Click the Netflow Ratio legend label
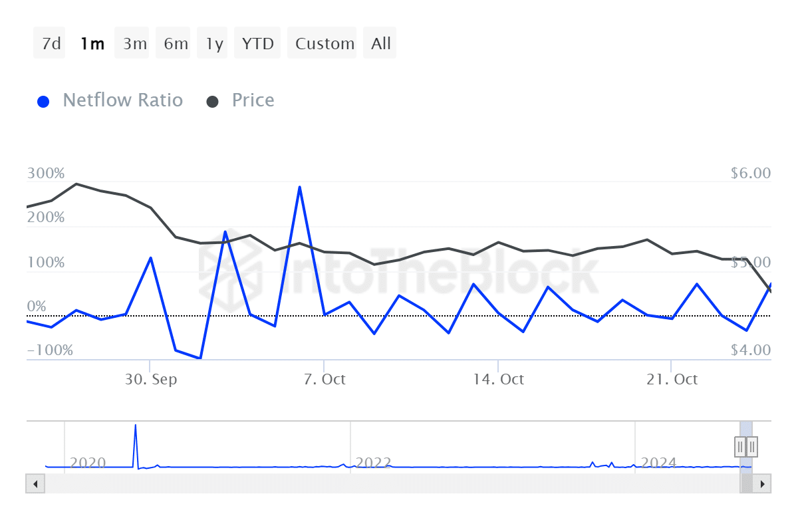This screenshot has height=532, width=798. click(x=122, y=100)
